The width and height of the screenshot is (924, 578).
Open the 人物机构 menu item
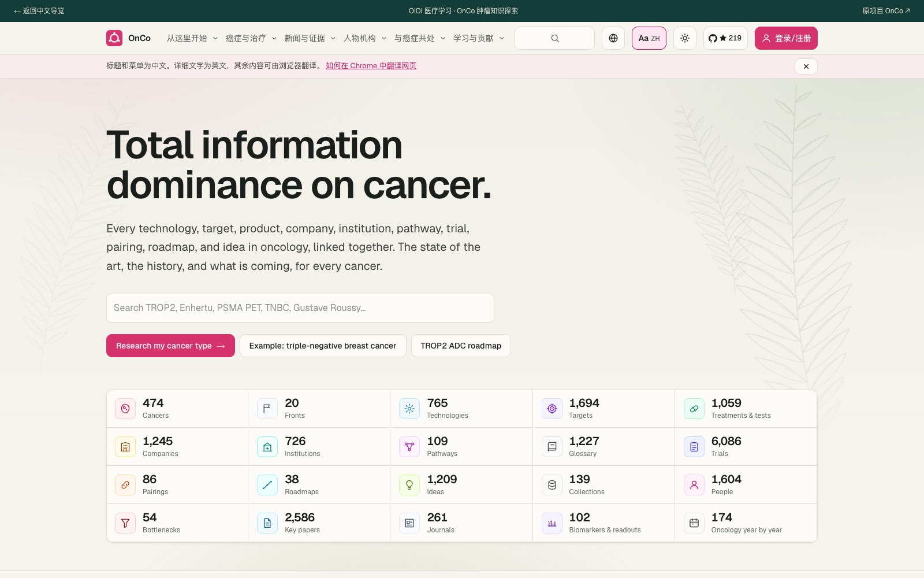(365, 38)
